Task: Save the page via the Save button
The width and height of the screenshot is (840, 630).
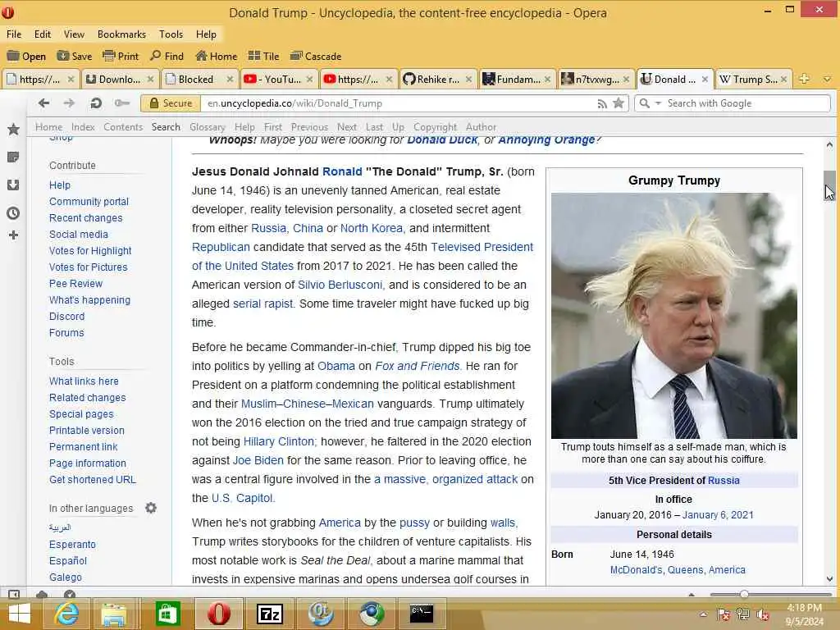Action: pyautogui.click(x=75, y=57)
